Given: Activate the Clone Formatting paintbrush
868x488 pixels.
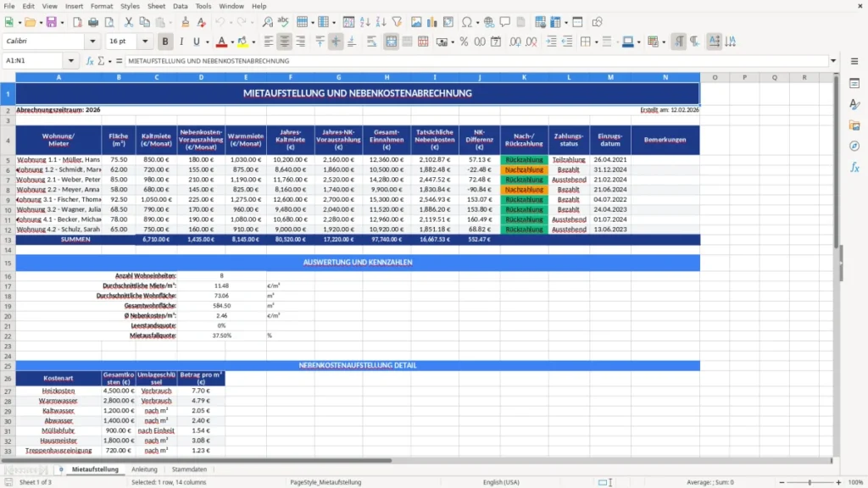Looking at the screenshot, I should (186, 22).
